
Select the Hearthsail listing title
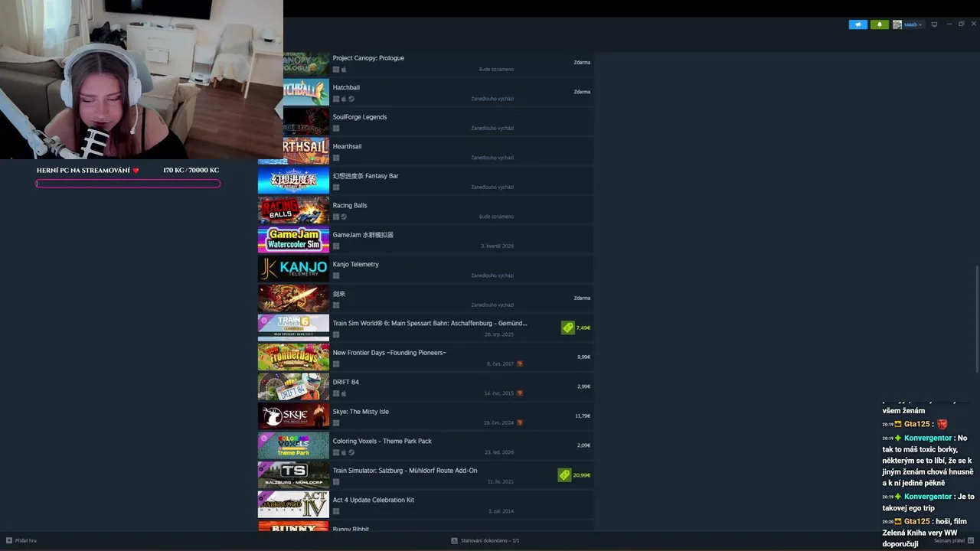pos(347,146)
